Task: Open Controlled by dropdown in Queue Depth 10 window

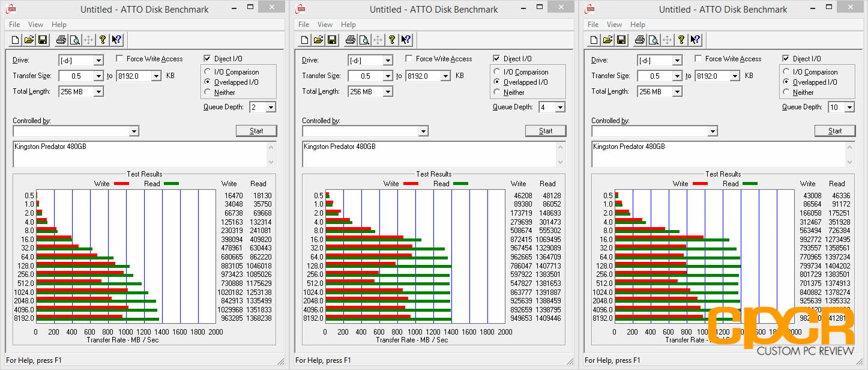Action: click(x=712, y=131)
